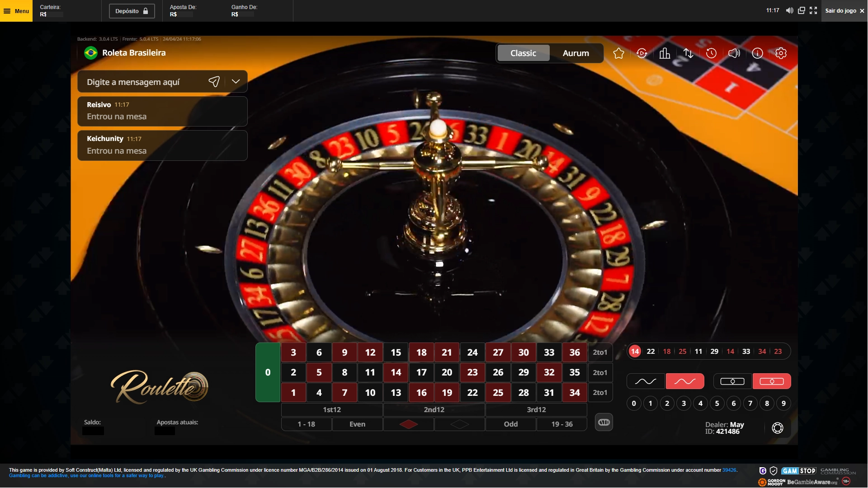Click the top row 2to1 column bet
This screenshot has width=868, height=488.
600,352
